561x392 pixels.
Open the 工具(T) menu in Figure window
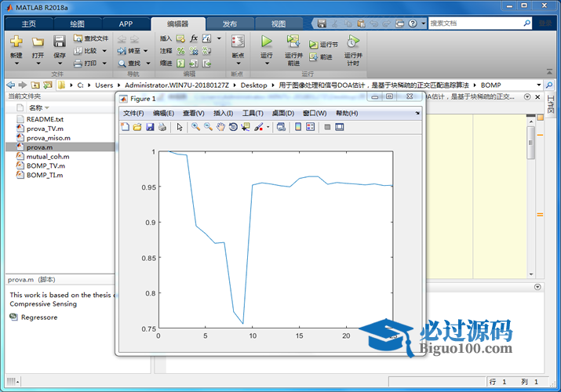click(x=253, y=113)
